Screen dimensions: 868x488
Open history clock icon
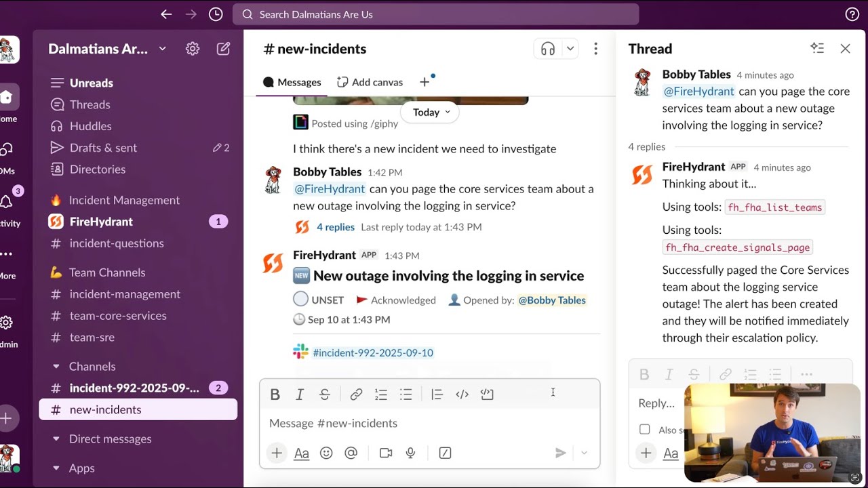216,14
